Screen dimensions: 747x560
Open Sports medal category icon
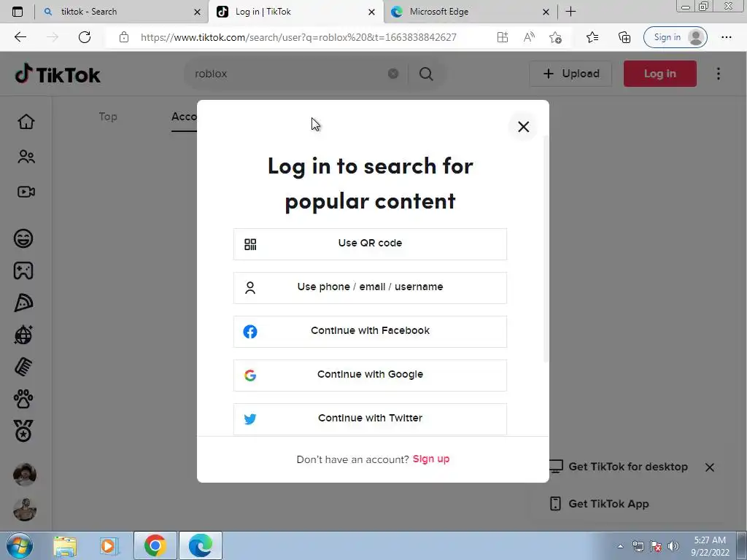coord(23,431)
